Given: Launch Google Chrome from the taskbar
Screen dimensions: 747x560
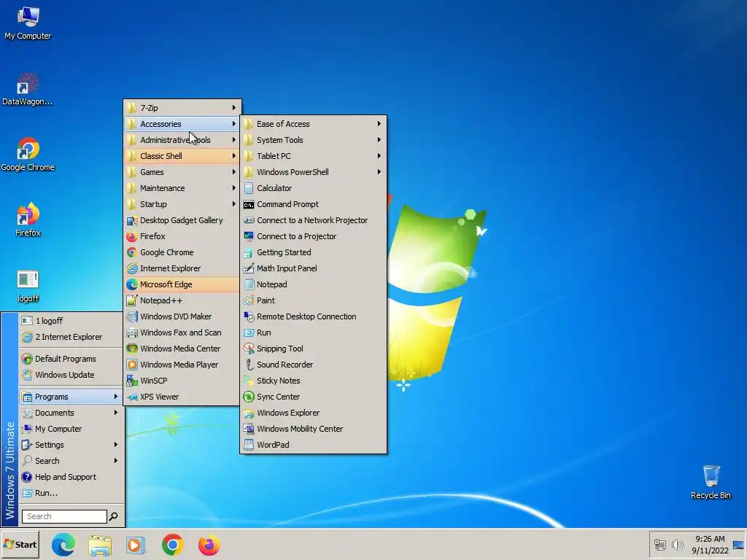Looking at the screenshot, I should tap(172, 545).
